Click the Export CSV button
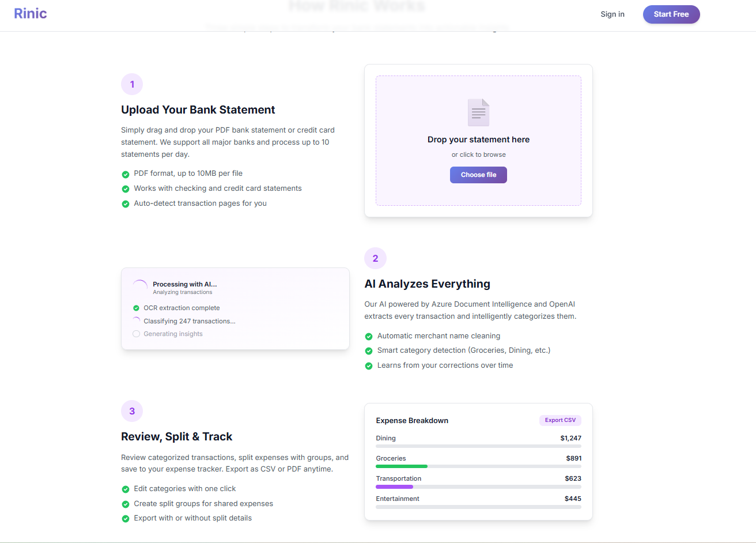Image resolution: width=756 pixels, height=543 pixels. pos(560,420)
